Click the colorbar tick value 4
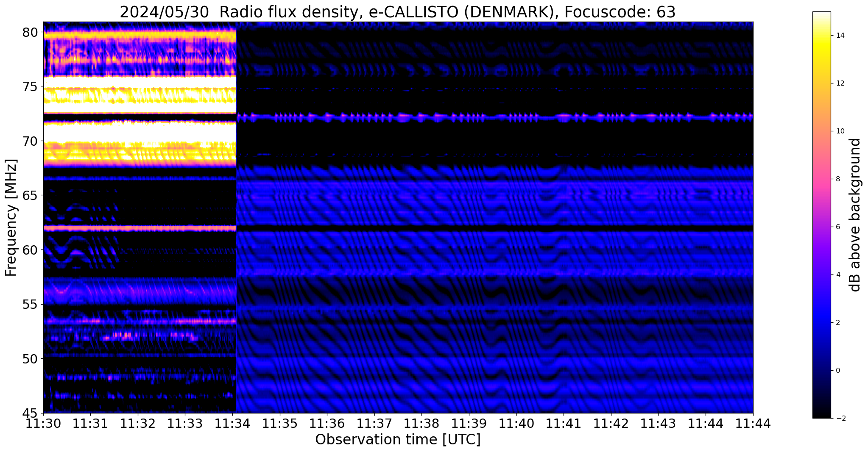The height and width of the screenshot is (452, 868). tap(837, 275)
